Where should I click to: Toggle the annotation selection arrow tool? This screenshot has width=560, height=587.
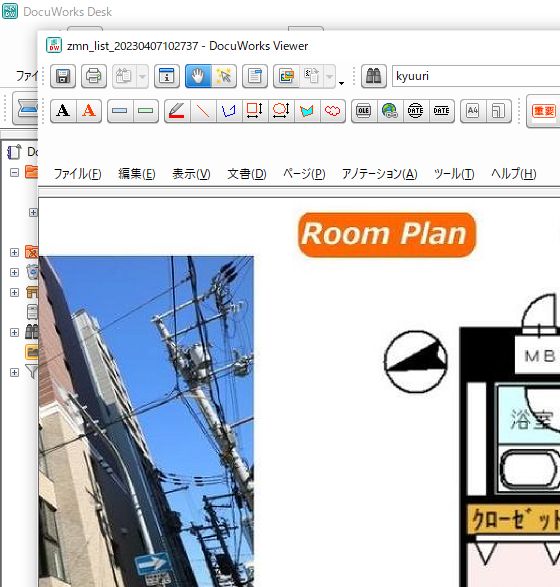(x=224, y=76)
